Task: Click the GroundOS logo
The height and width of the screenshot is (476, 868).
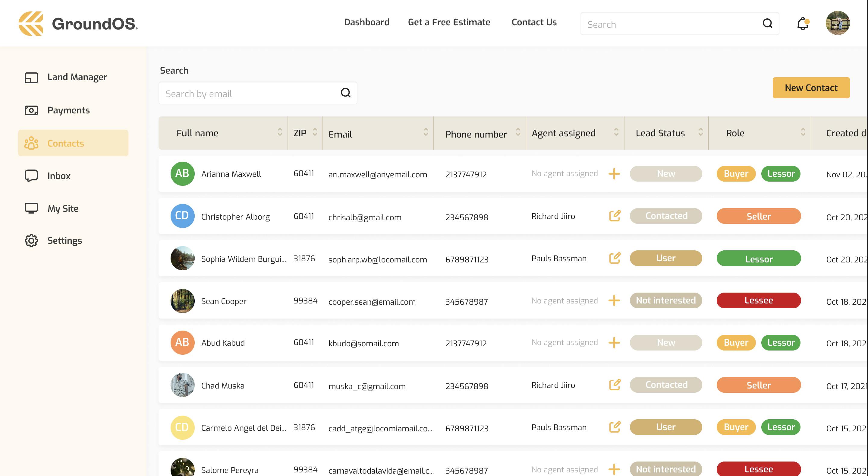Action: point(78,23)
